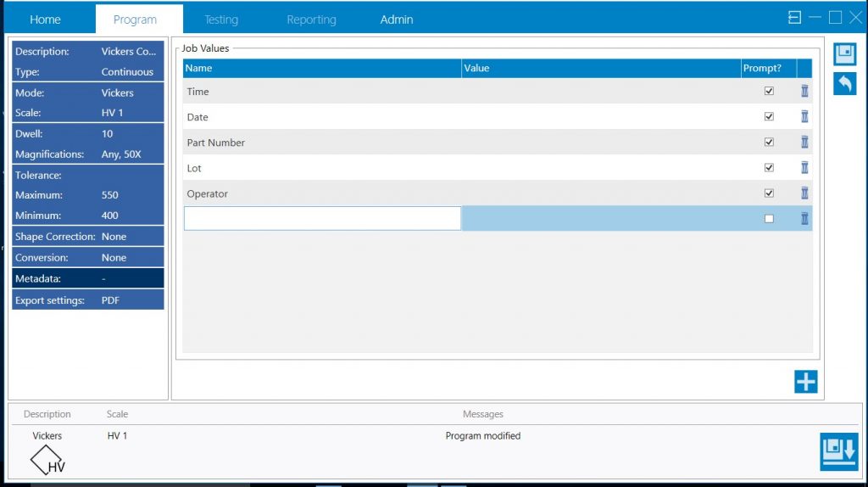
Task: Delete the Date job value row
Action: point(804,117)
